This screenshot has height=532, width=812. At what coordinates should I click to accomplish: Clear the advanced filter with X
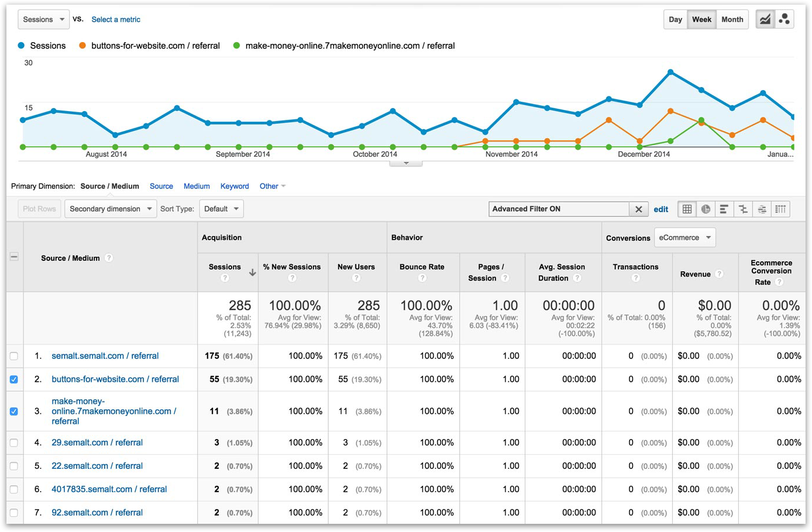pos(638,209)
